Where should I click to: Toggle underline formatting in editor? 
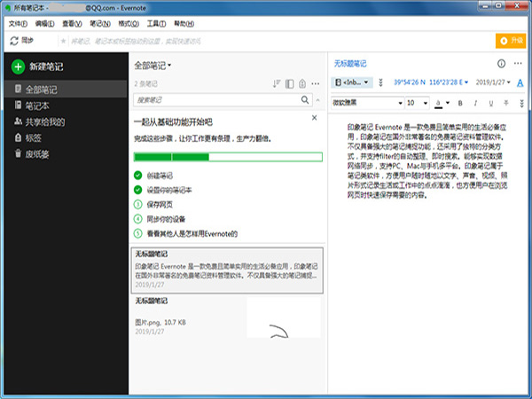pos(490,103)
